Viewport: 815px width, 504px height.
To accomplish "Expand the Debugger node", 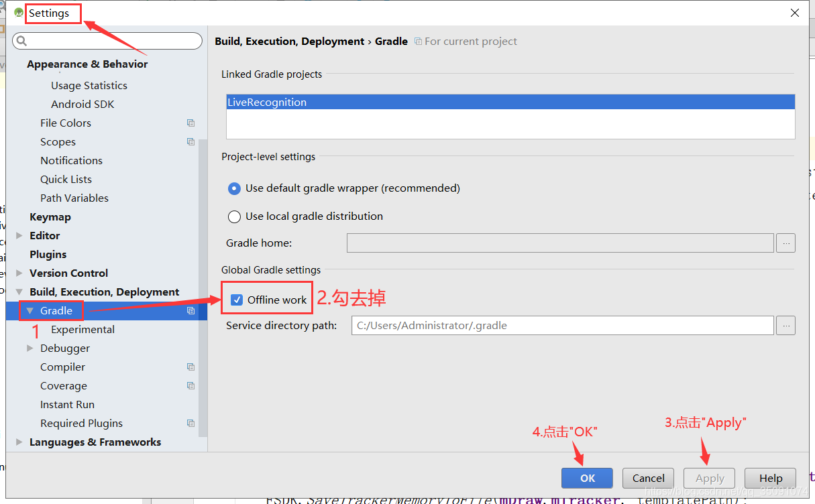I will tap(30, 348).
